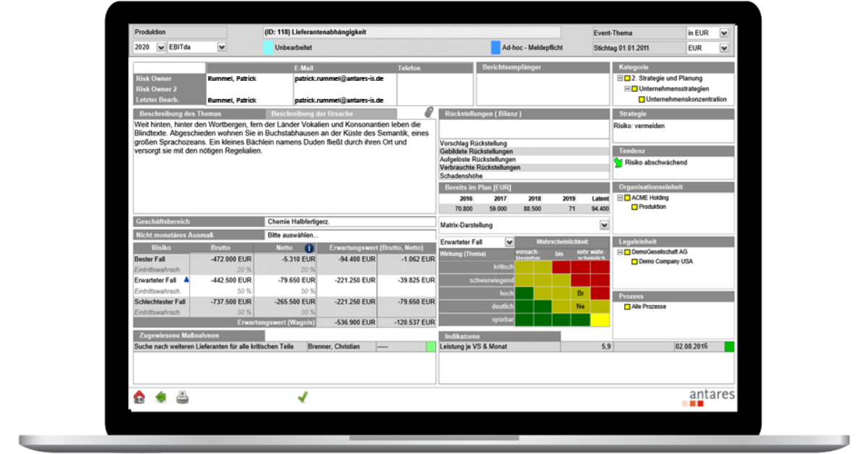The width and height of the screenshot is (868, 454).
Task: Click the Risiko: vermeiden text
Action: tap(639, 126)
